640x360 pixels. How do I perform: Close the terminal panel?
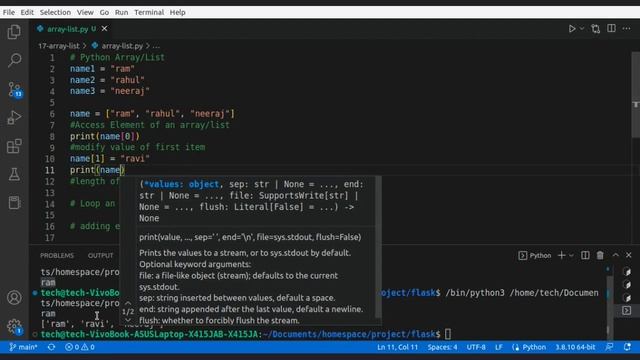pos(629,255)
